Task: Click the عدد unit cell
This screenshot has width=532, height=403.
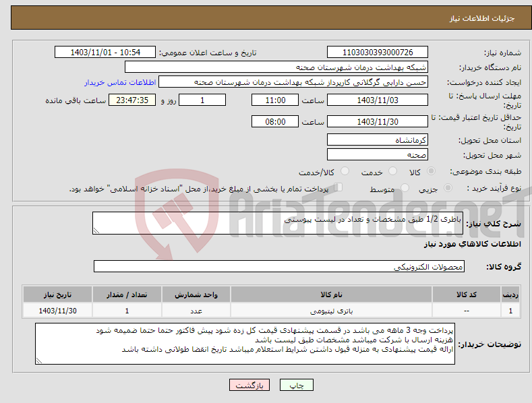Action: tap(196, 311)
